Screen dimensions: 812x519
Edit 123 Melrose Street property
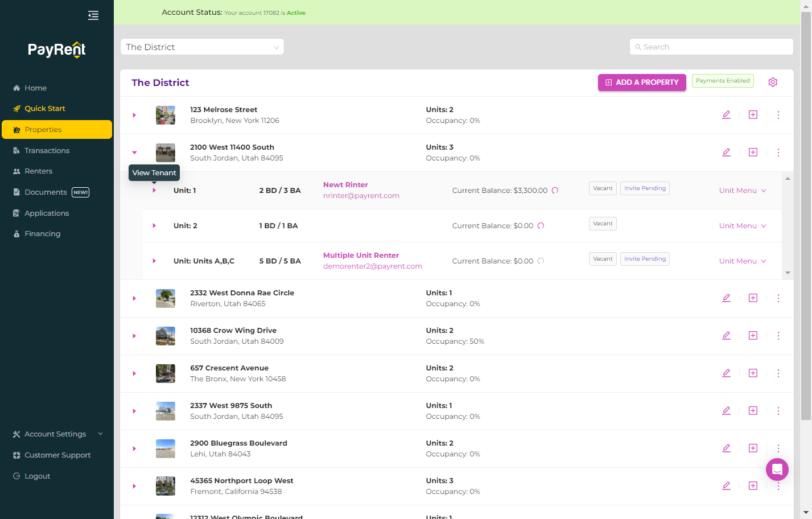click(x=726, y=115)
